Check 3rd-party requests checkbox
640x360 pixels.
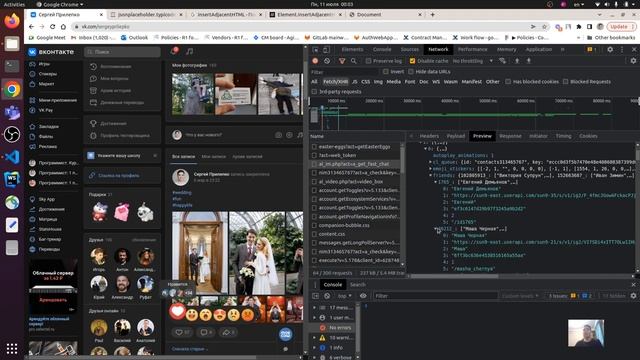point(314,92)
